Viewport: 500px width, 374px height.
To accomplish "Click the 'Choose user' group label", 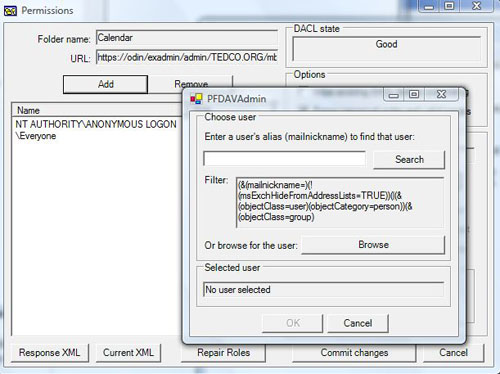I will (230, 117).
